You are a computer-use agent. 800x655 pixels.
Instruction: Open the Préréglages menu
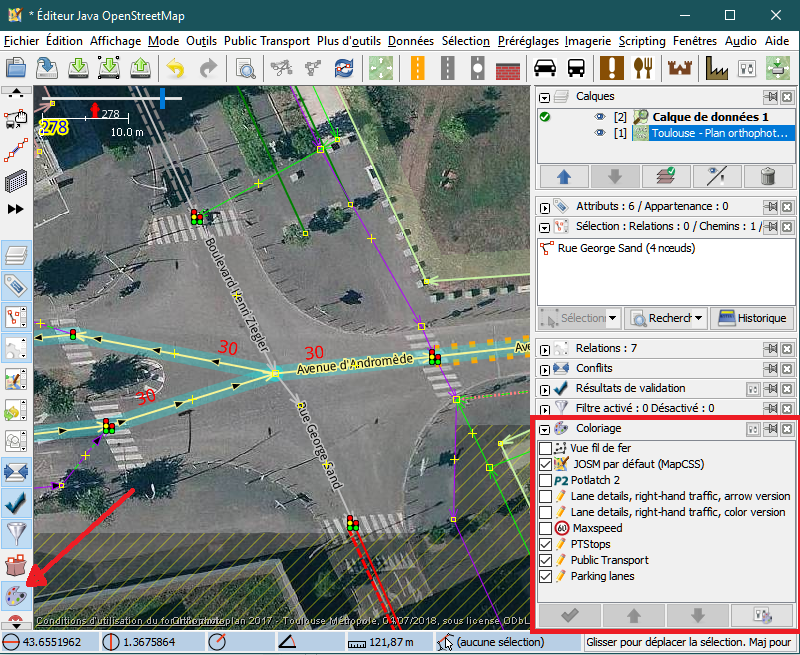coord(528,41)
